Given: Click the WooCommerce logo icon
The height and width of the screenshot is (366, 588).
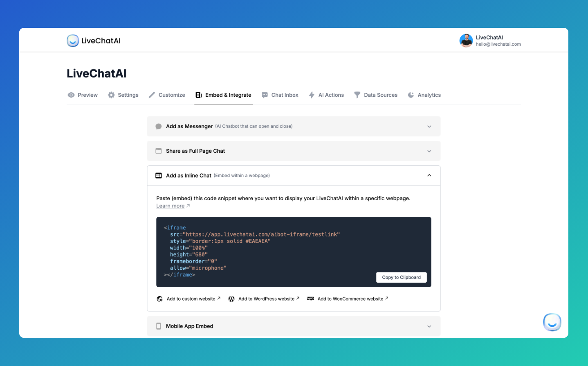Looking at the screenshot, I should pos(310,299).
